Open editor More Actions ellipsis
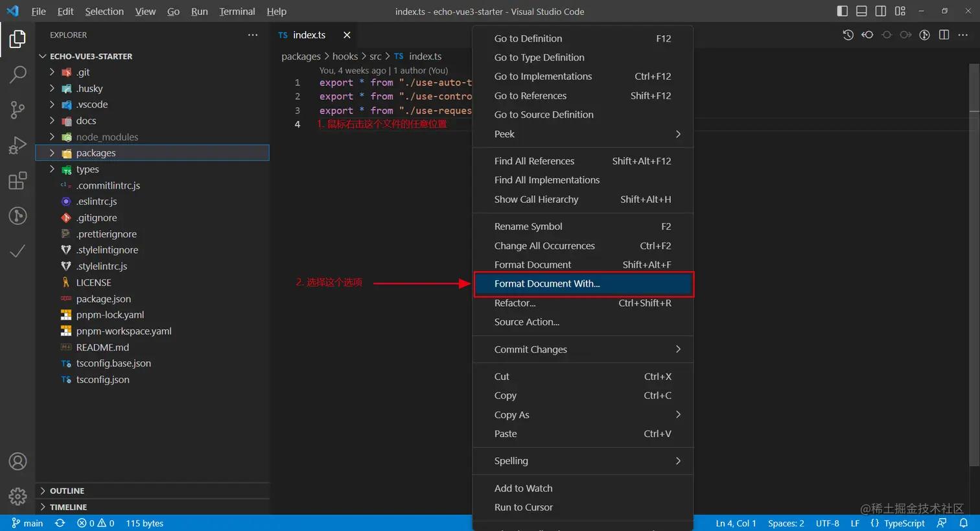Viewport: 980px width, 531px height. click(963, 35)
